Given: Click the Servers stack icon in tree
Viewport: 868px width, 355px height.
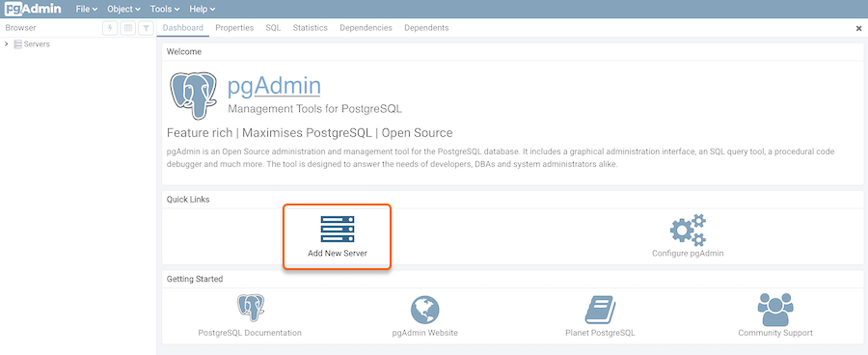Looking at the screenshot, I should (x=17, y=44).
